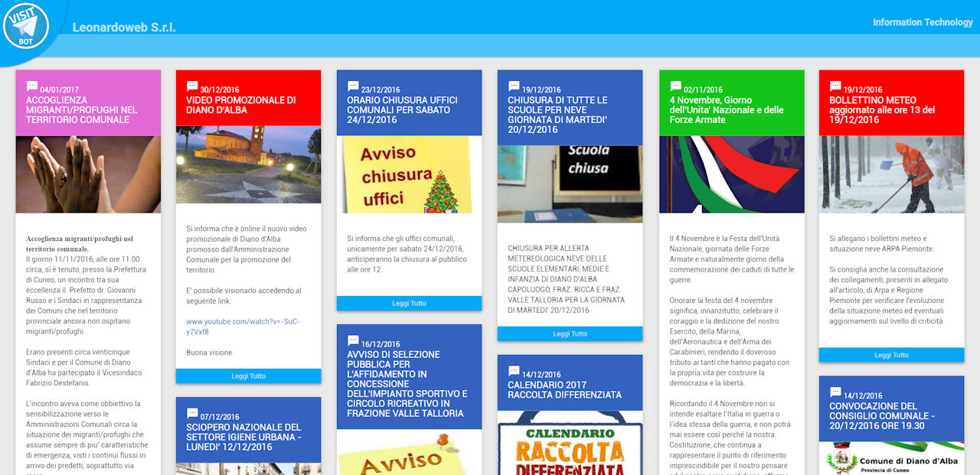980x475 pixels.
Task: Click the chat icon on the 4 Novembre card
Action: pos(676,86)
